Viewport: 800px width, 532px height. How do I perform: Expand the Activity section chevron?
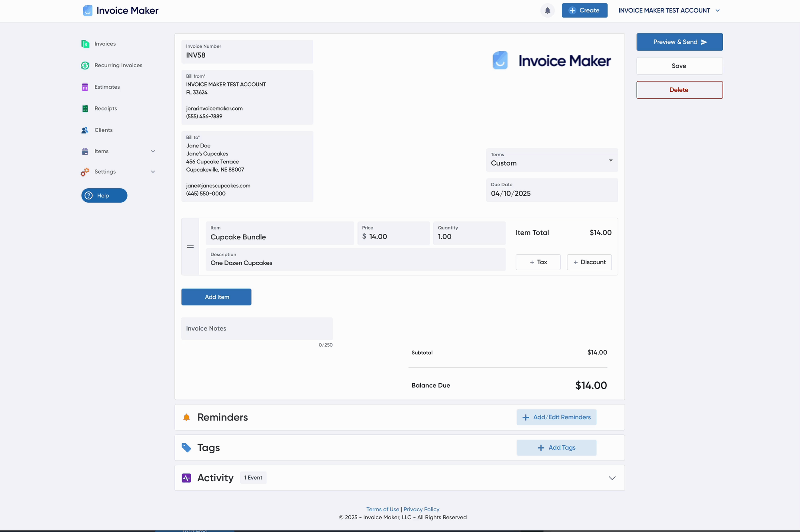tap(612, 478)
